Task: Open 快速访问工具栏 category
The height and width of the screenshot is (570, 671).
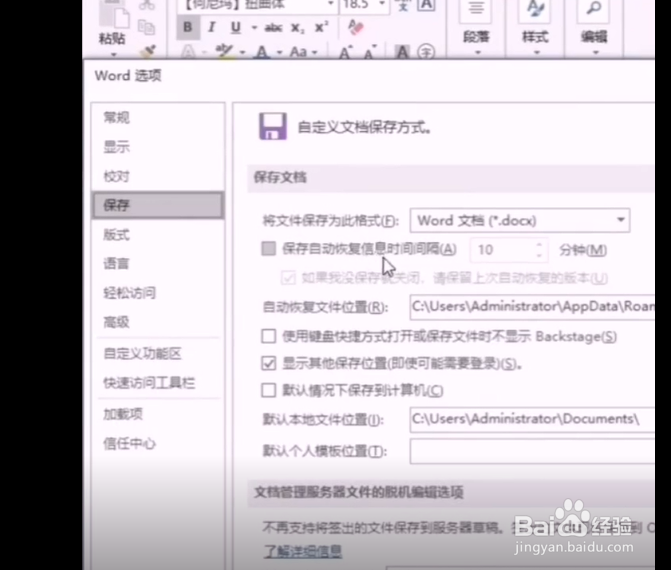Action: click(x=158, y=383)
